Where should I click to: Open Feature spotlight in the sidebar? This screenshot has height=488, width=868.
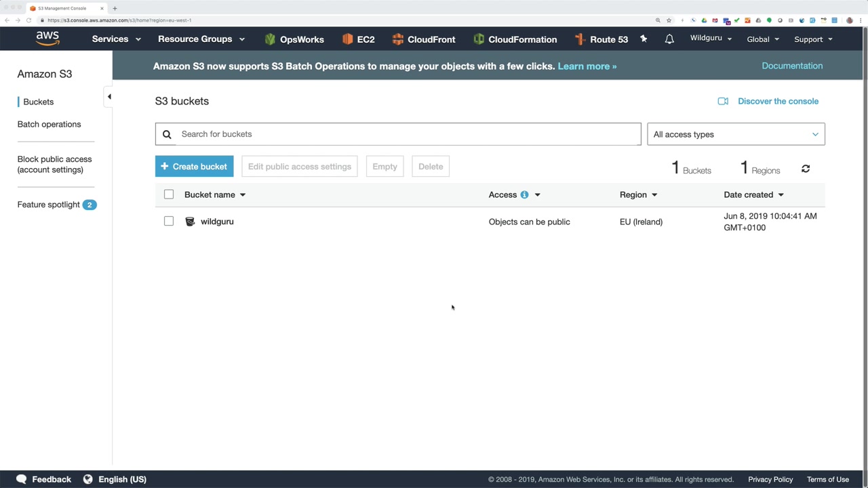pos(57,205)
